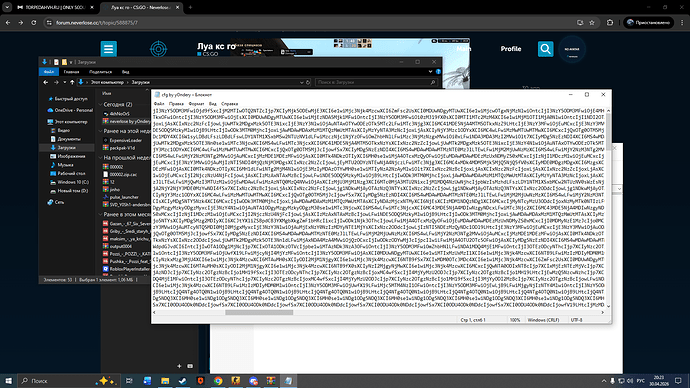Click the Notepad horizontal scrollbar thumb
Viewport: 690px width, 388px height.
(x=259, y=312)
